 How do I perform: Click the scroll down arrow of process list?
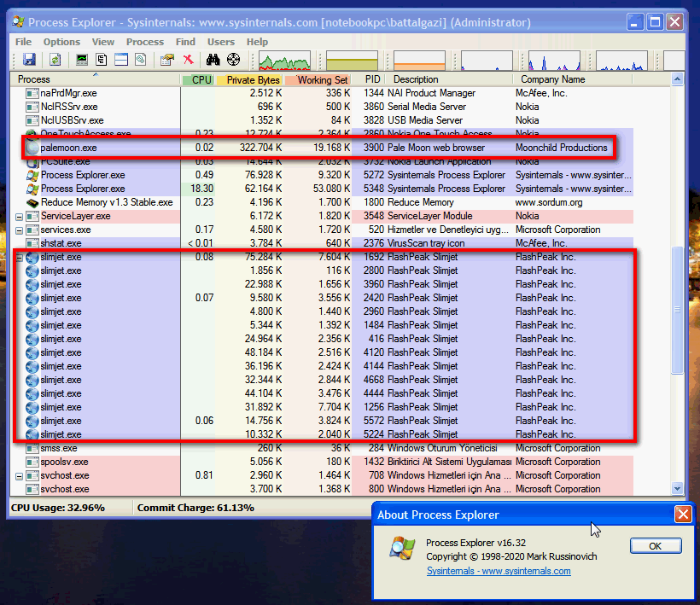677,489
